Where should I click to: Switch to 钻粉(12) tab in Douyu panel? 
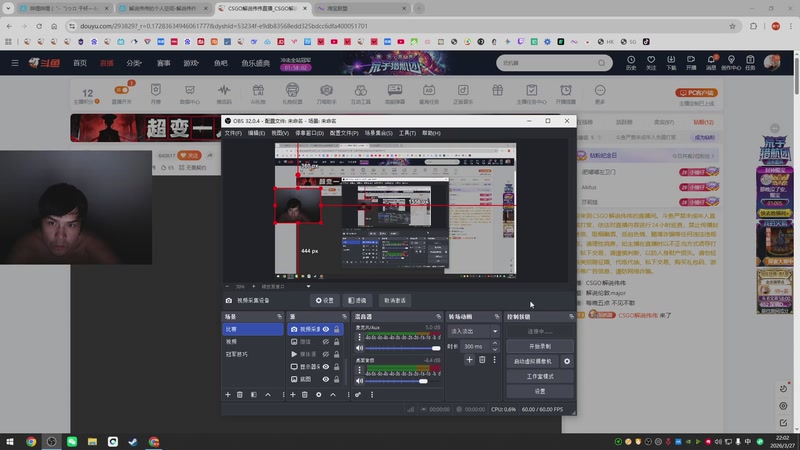(704, 122)
